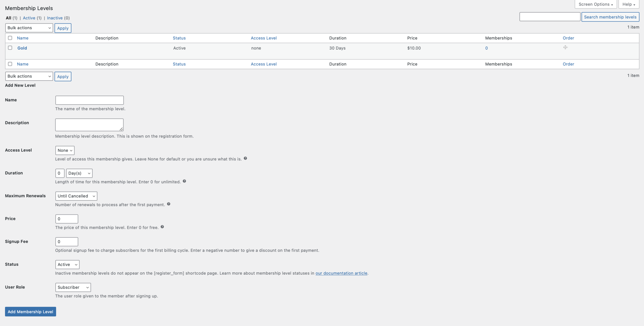Click the bottom Apply button

[x=63, y=76]
